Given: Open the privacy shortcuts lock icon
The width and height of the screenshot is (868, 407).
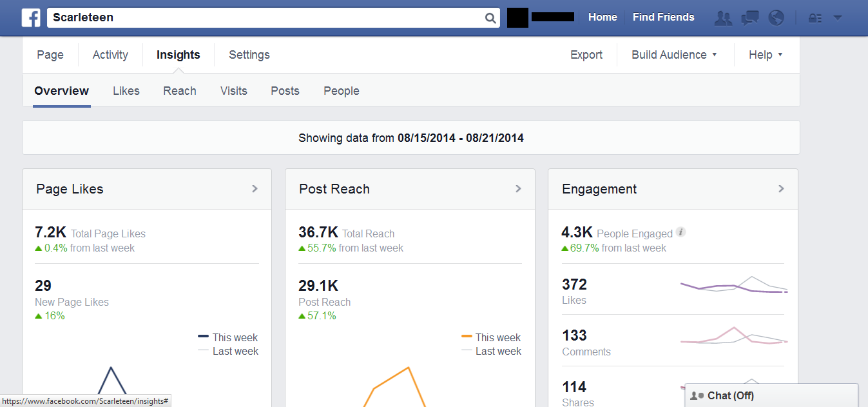Looking at the screenshot, I should [815, 18].
